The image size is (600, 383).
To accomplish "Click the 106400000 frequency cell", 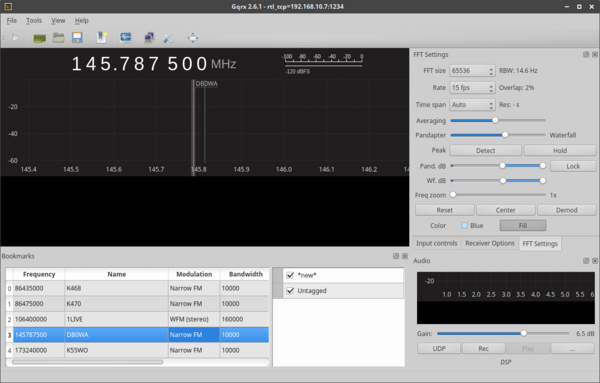I will (x=39, y=319).
